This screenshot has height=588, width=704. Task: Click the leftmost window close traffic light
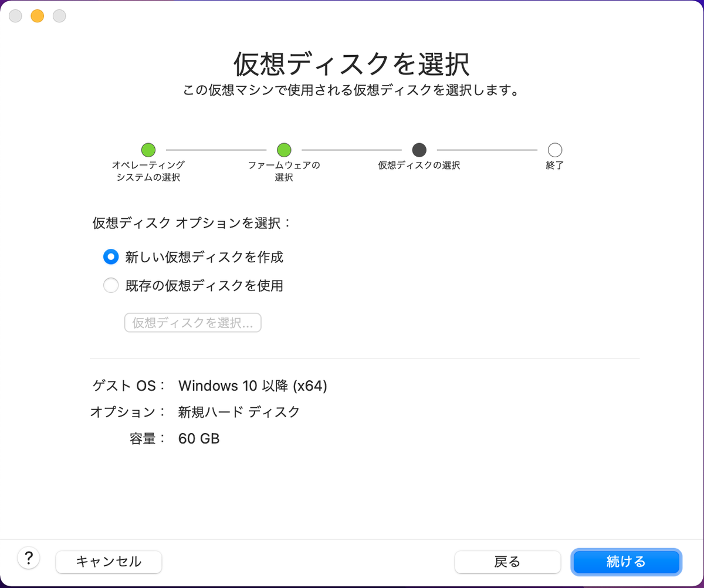[15, 16]
